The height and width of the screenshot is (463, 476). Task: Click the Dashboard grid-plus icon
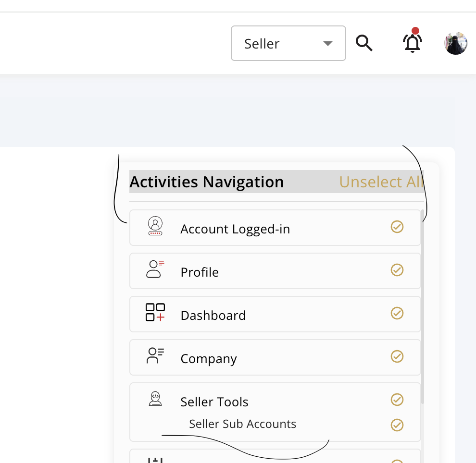click(x=155, y=312)
